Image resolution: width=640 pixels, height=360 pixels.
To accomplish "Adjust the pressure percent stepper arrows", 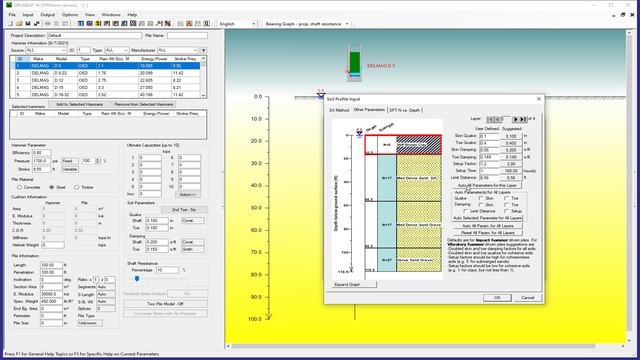I will click(98, 161).
